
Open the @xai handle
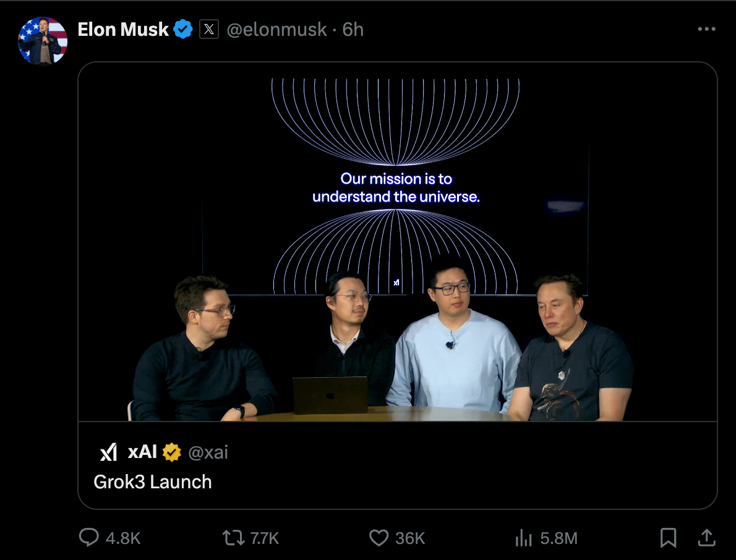[208, 452]
